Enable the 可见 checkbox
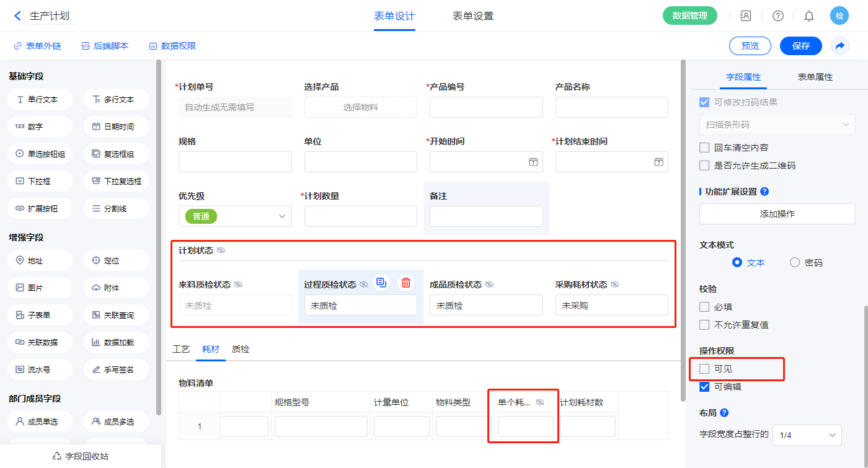The width and height of the screenshot is (868, 468). [704, 369]
